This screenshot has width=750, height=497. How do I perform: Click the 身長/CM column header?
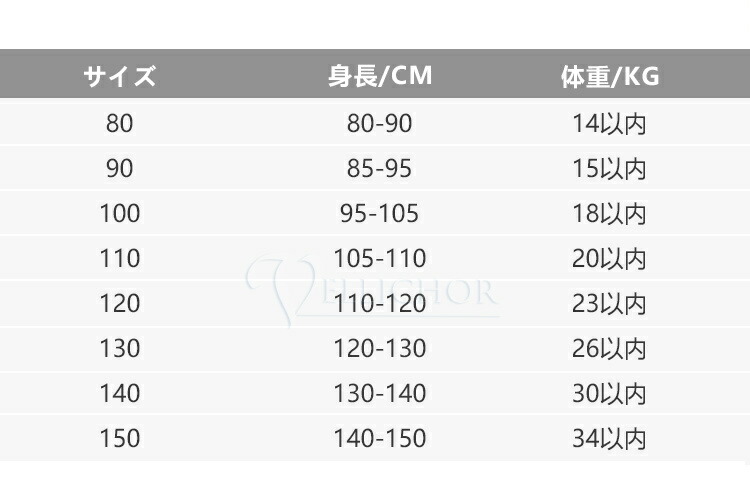click(380, 76)
